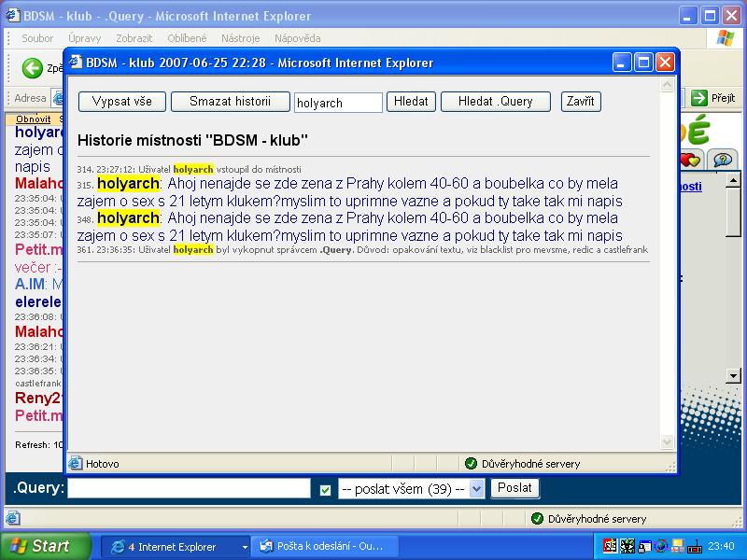Toggle the green checkbox beside message field
Screen dimensions: 747x560
pos(325,490)
